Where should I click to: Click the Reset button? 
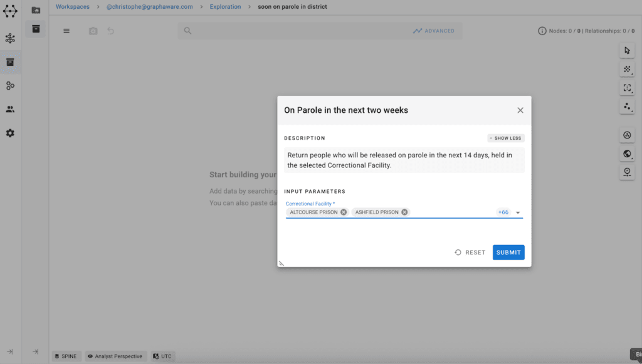470,252
